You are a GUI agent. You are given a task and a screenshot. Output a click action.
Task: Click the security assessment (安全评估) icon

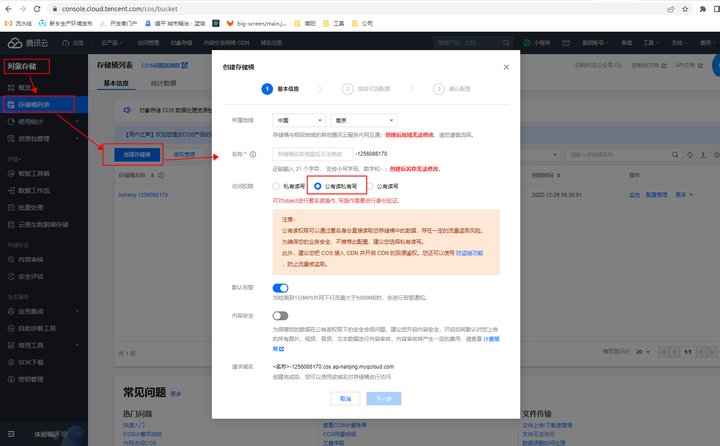click(x=11, y=277)
